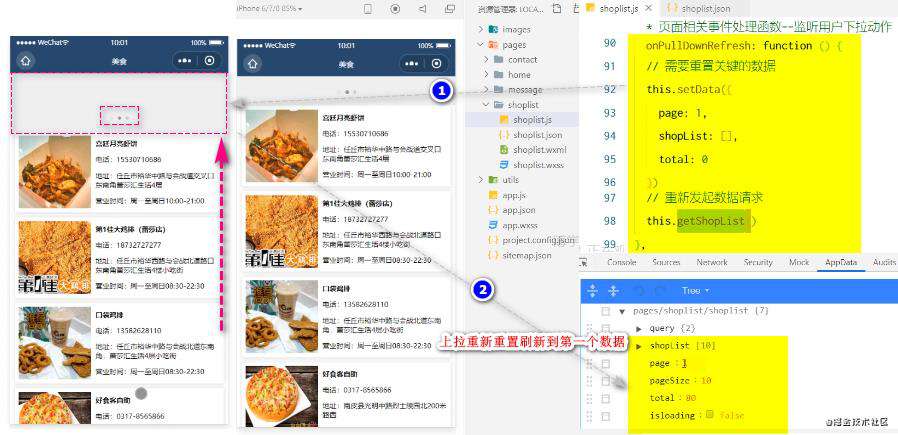Open shoplist.json in the file tree
This screenshot has width=898, height=435.
537,135
